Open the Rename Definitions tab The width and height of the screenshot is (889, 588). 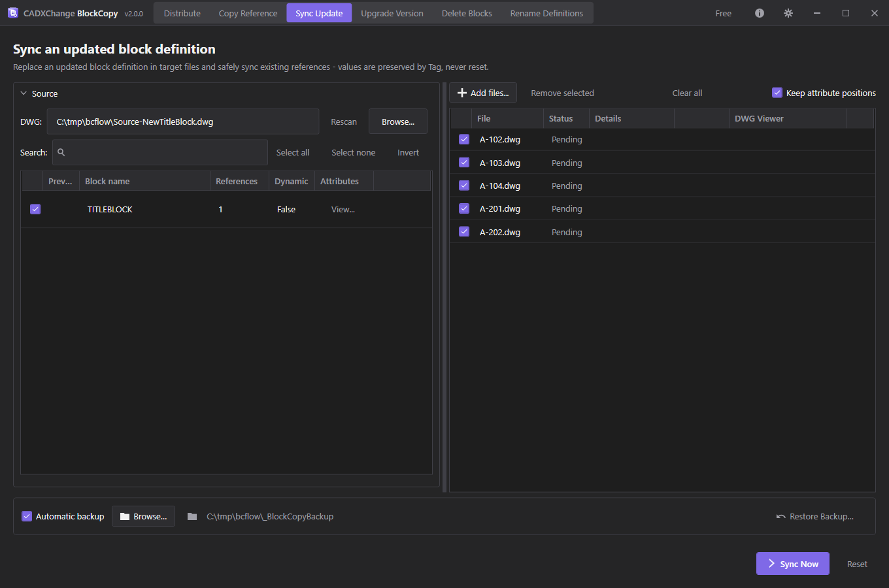546,13
